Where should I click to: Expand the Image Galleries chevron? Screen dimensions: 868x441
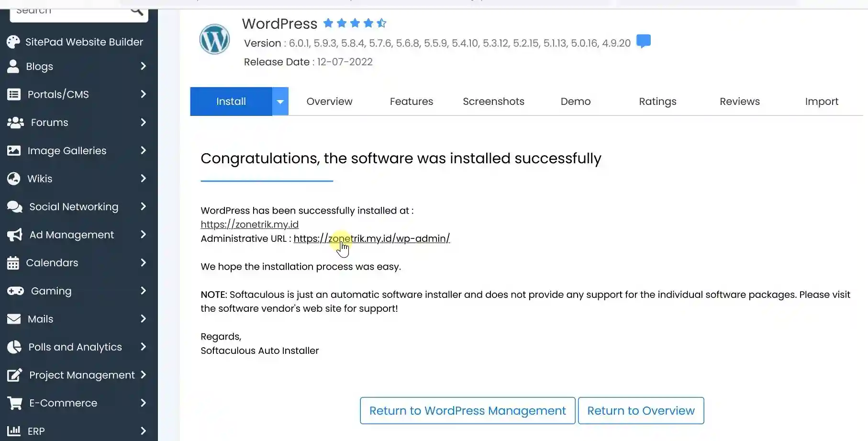[143, 150]
